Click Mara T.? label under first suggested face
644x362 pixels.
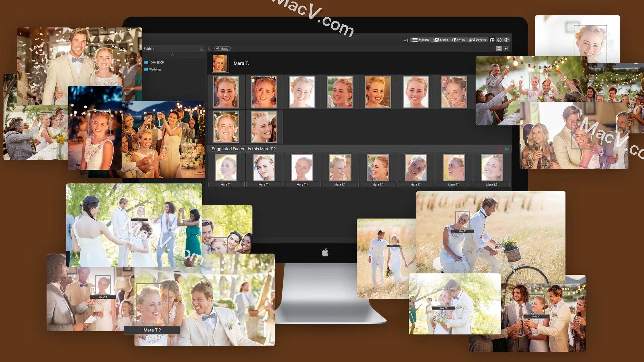pos(226,185)
